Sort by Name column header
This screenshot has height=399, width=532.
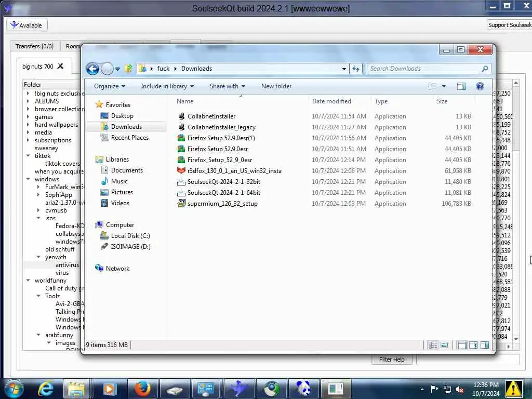185,101
